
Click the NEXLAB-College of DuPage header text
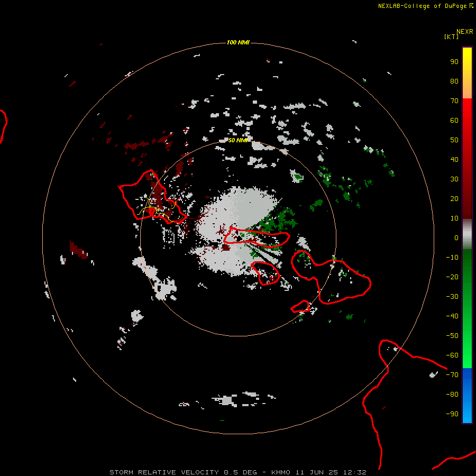tap(422, 6)
